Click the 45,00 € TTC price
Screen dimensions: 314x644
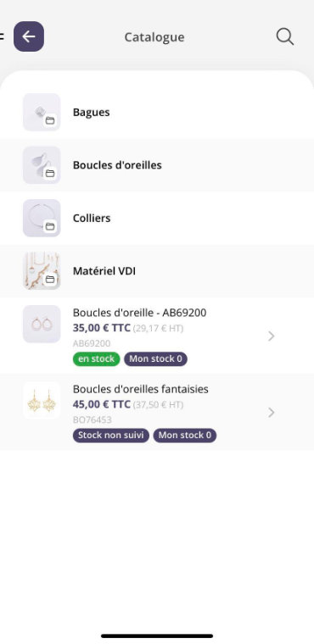(x=102, y=404)
